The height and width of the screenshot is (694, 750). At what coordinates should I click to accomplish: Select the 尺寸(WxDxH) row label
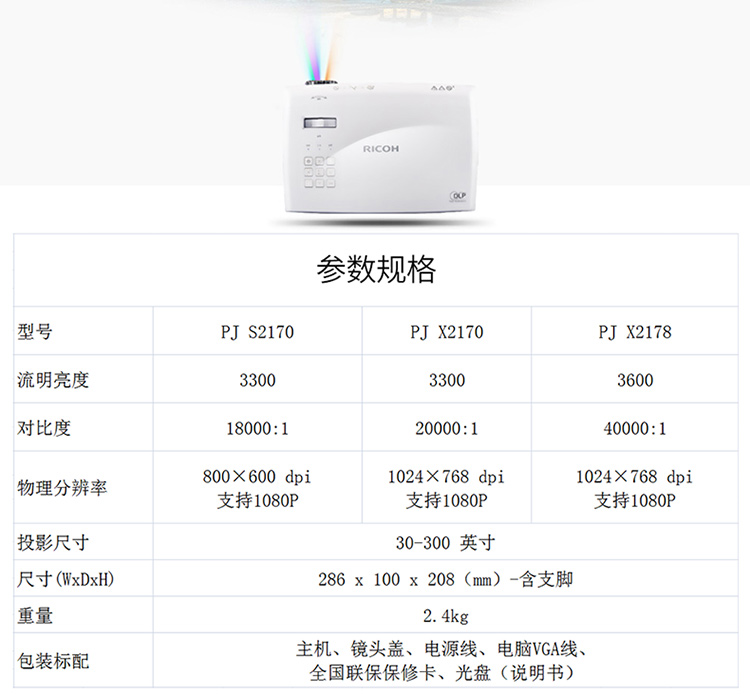pos(66,579)
